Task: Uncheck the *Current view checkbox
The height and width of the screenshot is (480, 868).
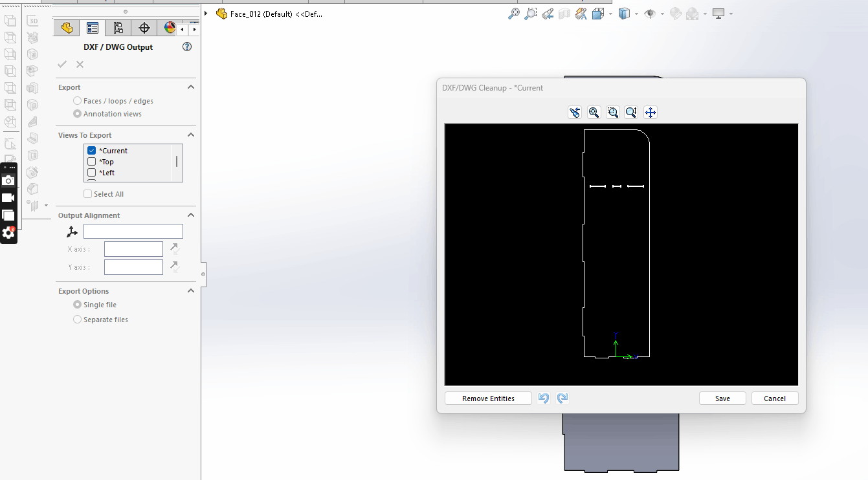Action: (x=92, y=151)
